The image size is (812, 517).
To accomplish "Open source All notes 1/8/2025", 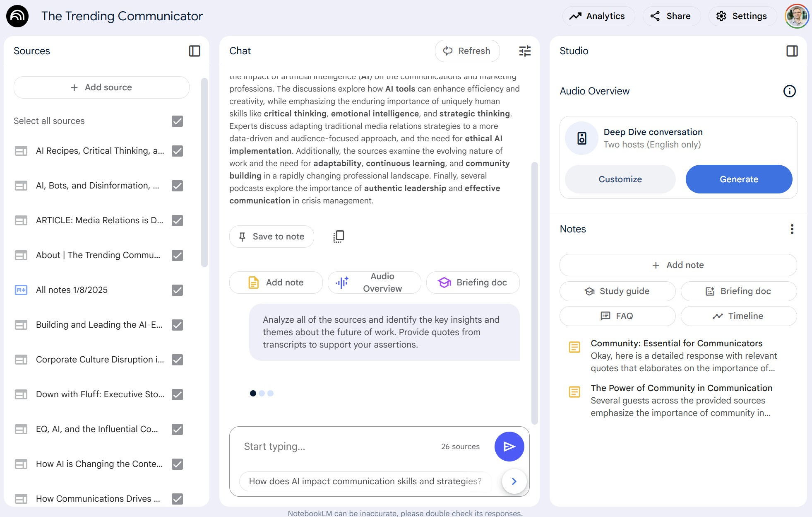I will tap(72, 290).
